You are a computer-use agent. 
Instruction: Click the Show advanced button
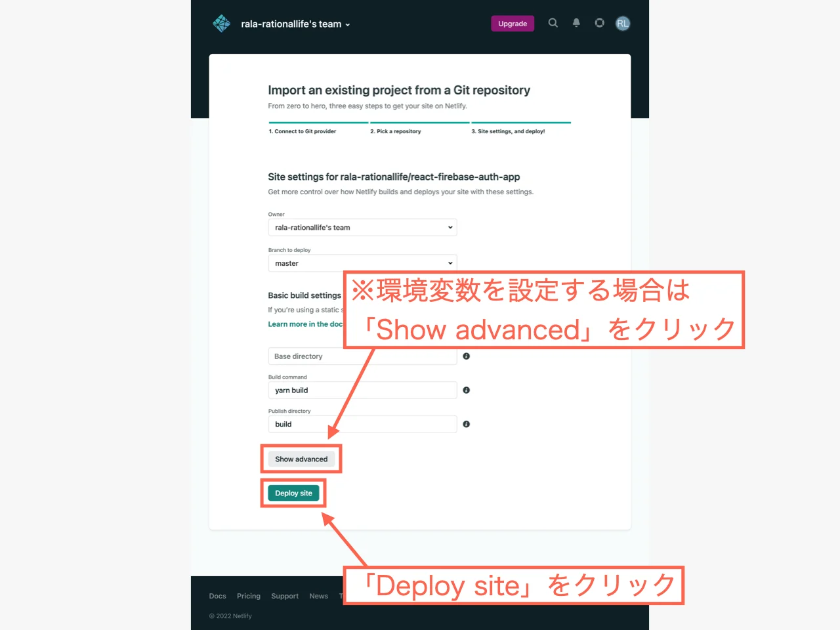(301, 459)
